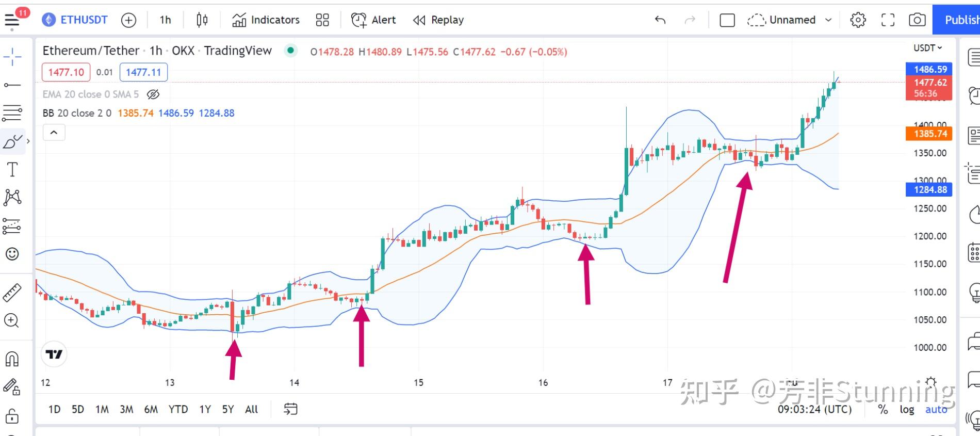Viewport: 980px width, 436px height.
Task: Select the crosshair cursor tool
Action: pos(12,57)
